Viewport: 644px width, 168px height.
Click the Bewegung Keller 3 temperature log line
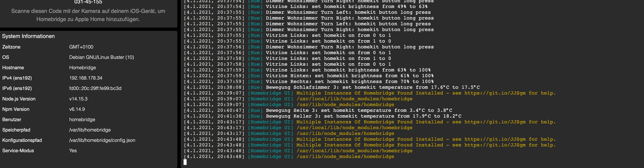coord(363,116)
